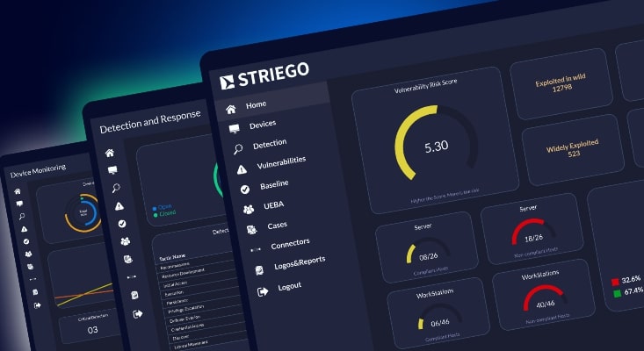Image resolution: width=644 pixels, height=351 pixels.
Task: Select Vulnerabilities in the Striego sidebar
Action: [x=281, y=162]
